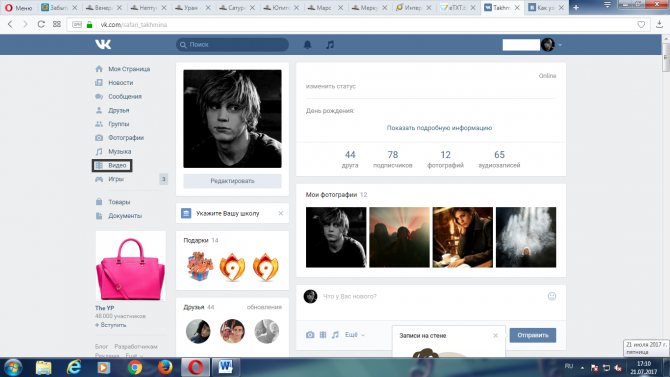This screenshot has height=377, width=670.
Task: Open notifications bell icon in VK header
Action: tap(307, 44)
